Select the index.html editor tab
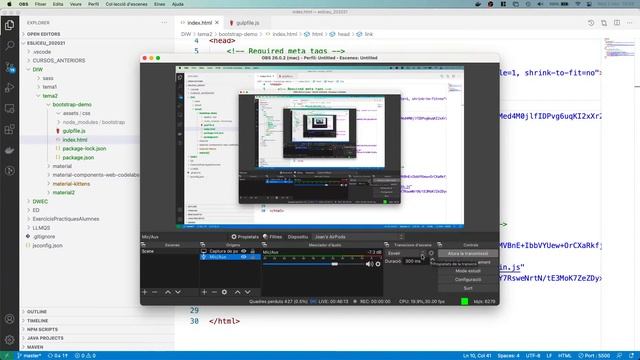Viewport: 640px width, 360px height. [x=200, y=23]
